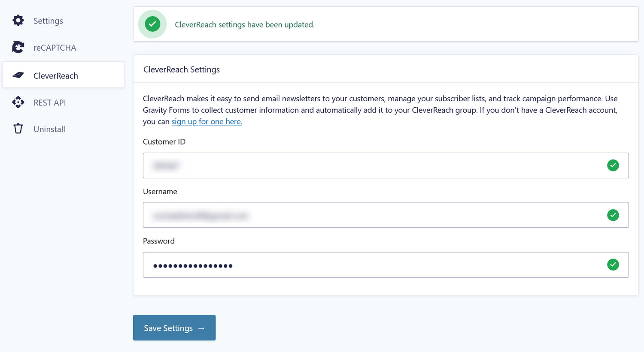Click the Username validation checkmark
This screenshot has height=352, width=644.
coord(613,215)
